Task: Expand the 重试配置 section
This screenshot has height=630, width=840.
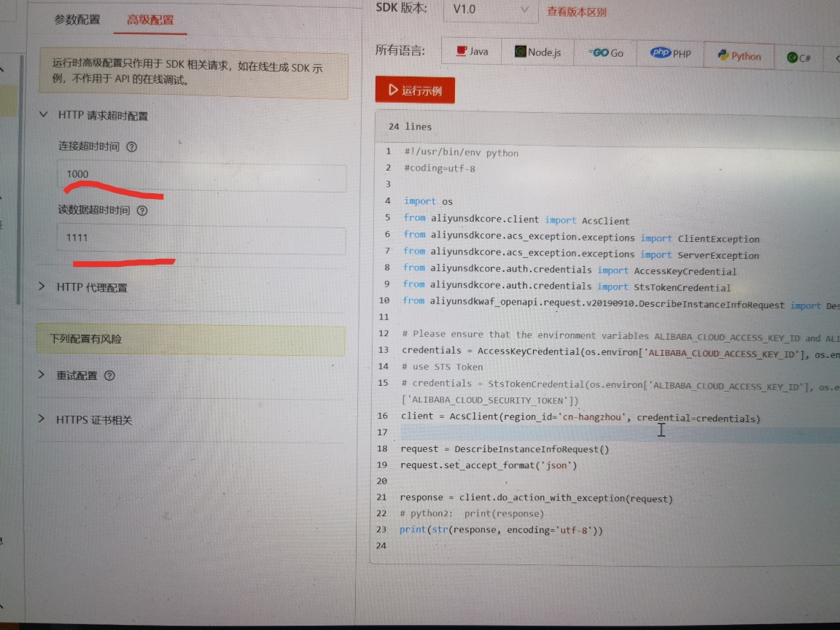Action: [42, 375]
